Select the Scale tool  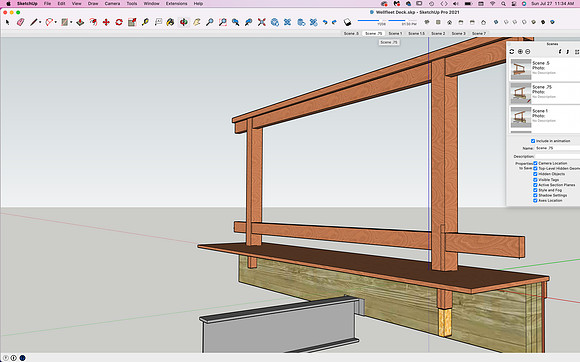click(132, 23)
